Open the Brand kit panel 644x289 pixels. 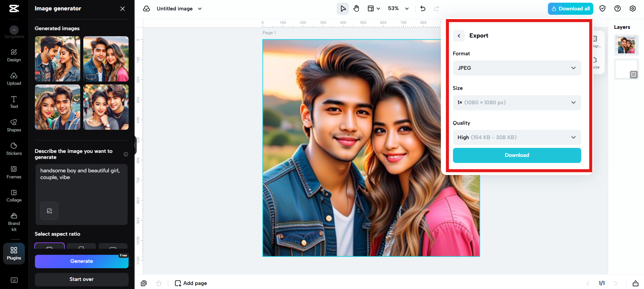coord(14,222)
